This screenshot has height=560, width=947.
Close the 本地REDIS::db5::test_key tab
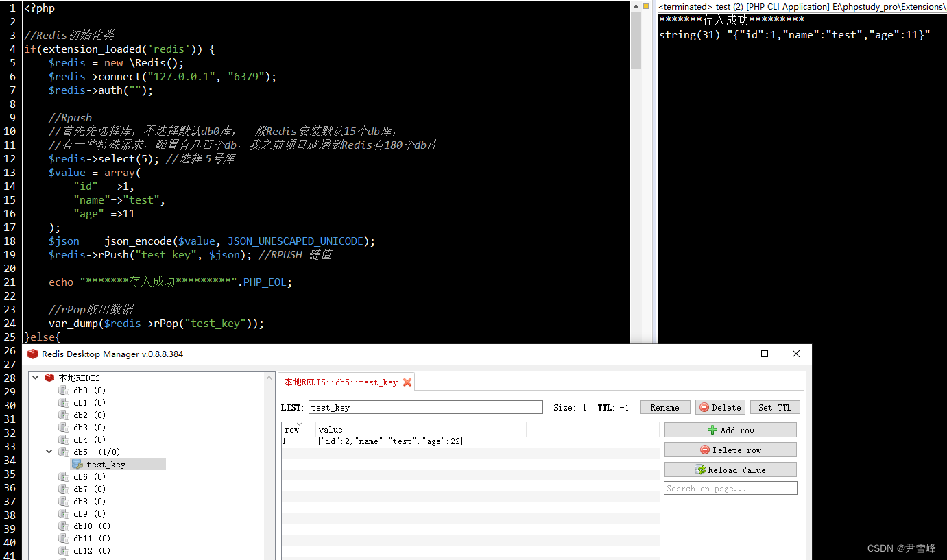(x=407, y=382)
